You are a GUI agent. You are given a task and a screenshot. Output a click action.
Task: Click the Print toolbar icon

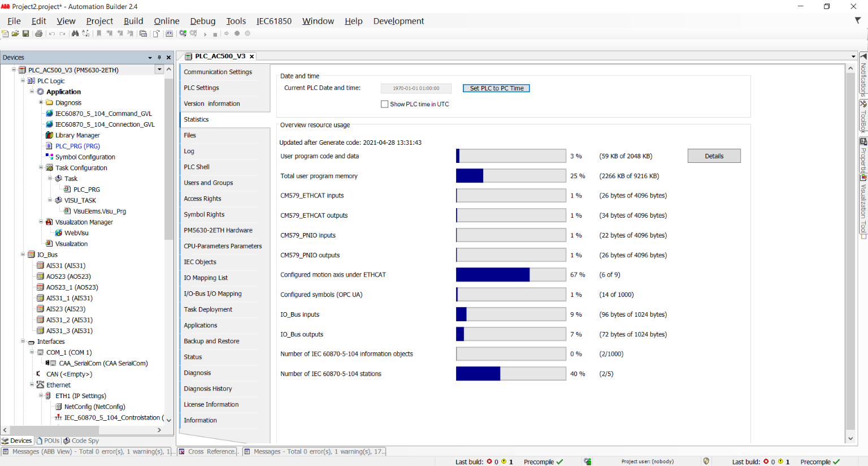[39, 33]
